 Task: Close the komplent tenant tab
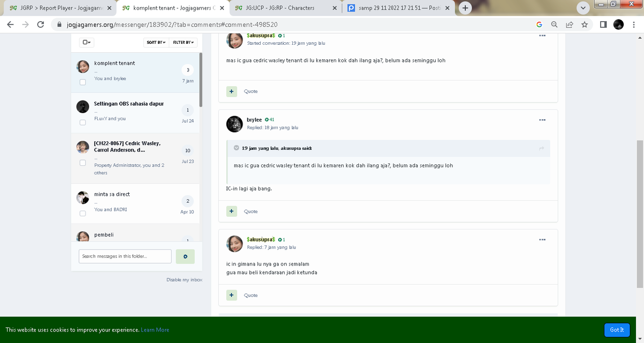(x=222, y=8)
